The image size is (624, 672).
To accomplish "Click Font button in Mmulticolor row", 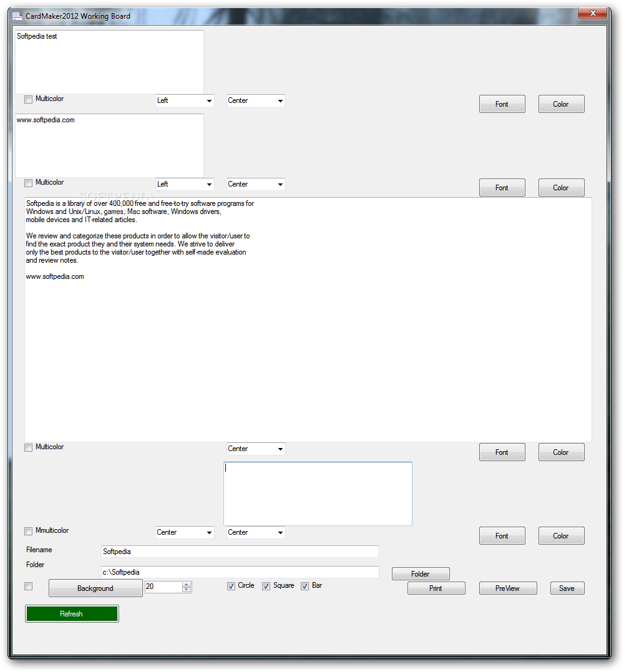I will click(x=502, y=536).
